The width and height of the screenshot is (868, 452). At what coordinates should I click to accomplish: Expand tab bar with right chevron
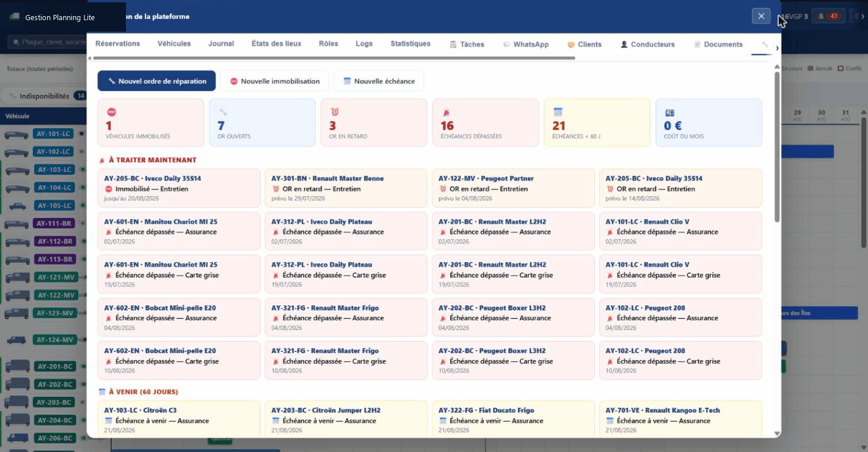(x=777, y=48)
